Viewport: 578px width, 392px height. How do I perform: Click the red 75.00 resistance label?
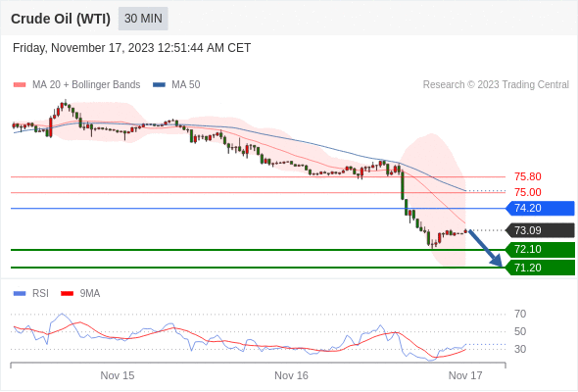[527, 192]
